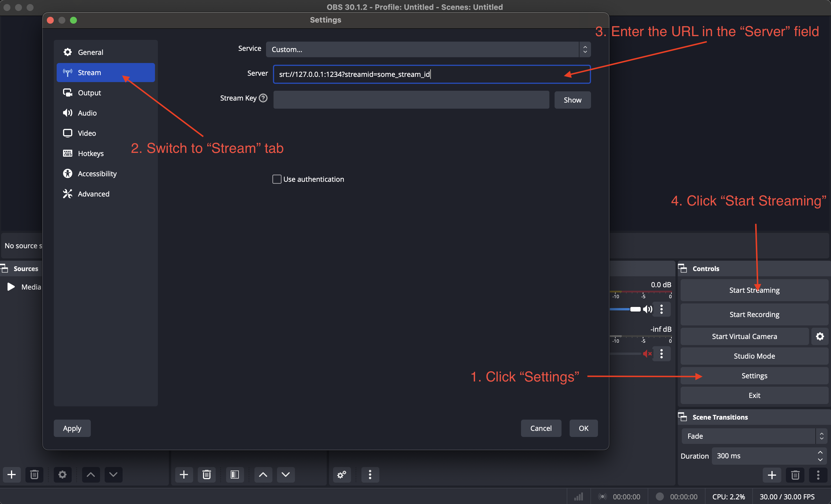The width and height of the screenshot is (831, 504).
Task: Click the Start Streaming button
Action: [x=754, y=290]
